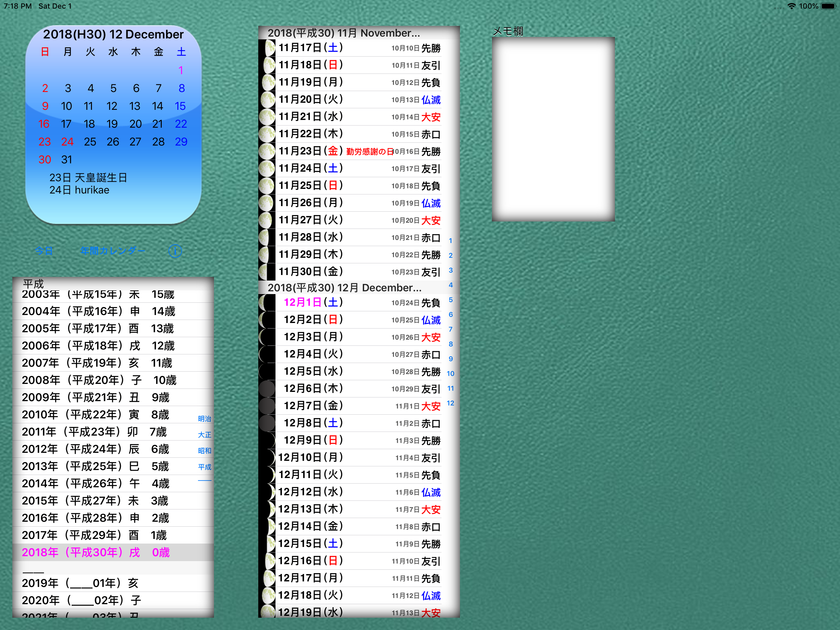Jump to the Showa era via 昭和 link

click(x=205, y=451)
